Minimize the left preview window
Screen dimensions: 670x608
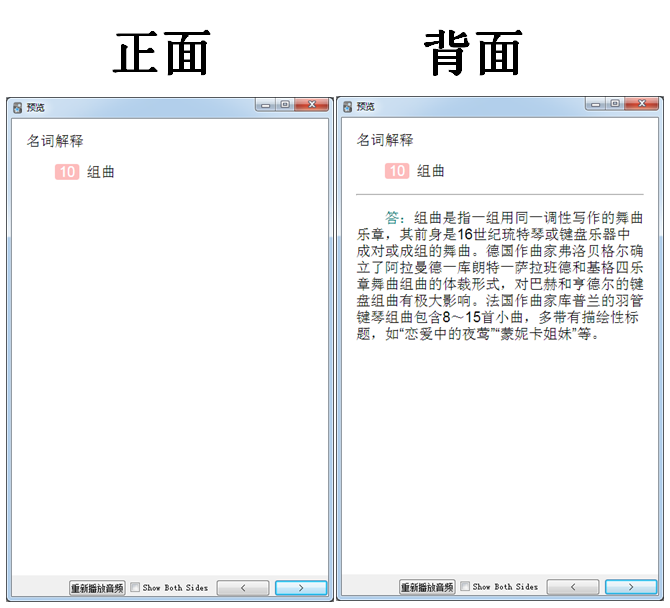click(265, 105)
